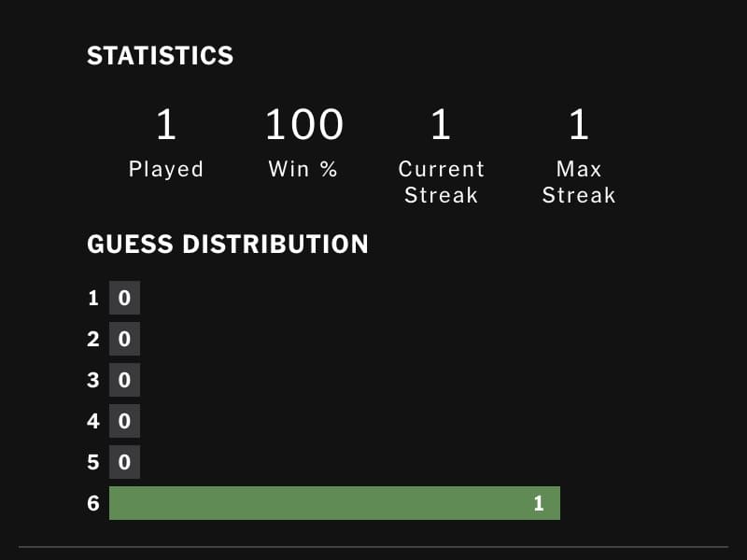The height and width of the screenshot is (560, 747).
Task: Select the row label number 6
Action: pyautogui.click(x=93, y=503)
